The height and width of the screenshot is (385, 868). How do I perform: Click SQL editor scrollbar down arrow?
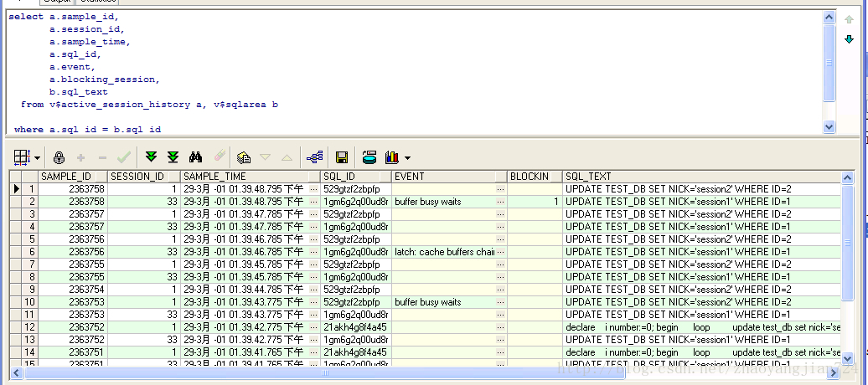829,126
